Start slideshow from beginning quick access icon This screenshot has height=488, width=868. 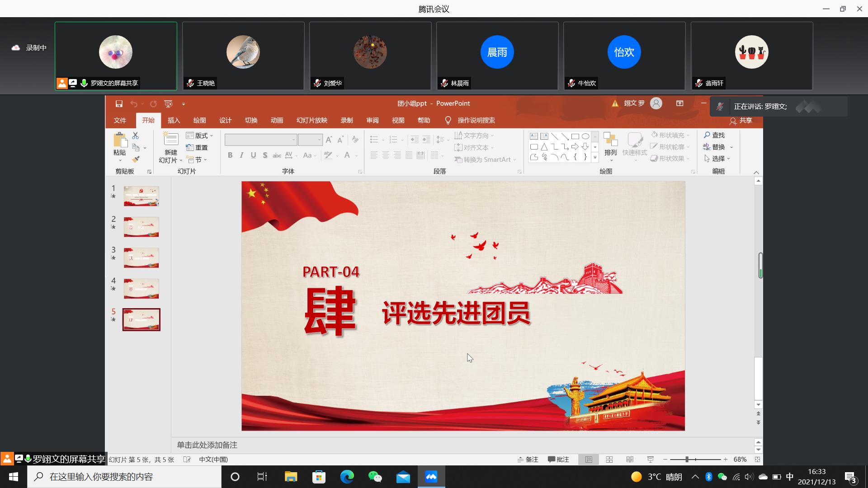pyautogui.click(x=169, y=104)
